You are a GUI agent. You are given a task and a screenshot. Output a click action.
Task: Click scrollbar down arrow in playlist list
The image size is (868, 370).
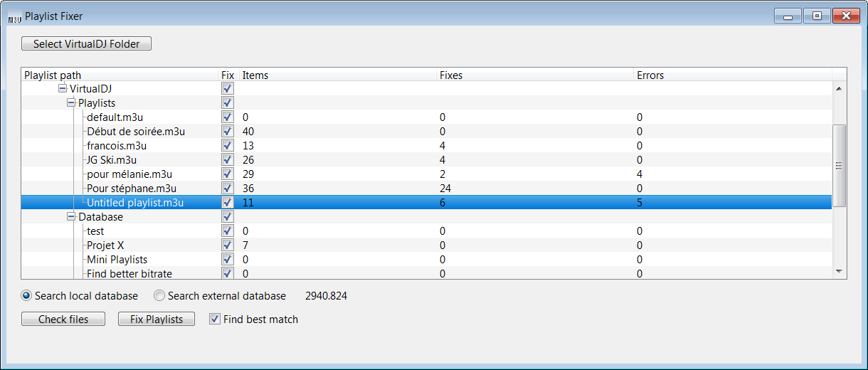(x=839, y=272)
